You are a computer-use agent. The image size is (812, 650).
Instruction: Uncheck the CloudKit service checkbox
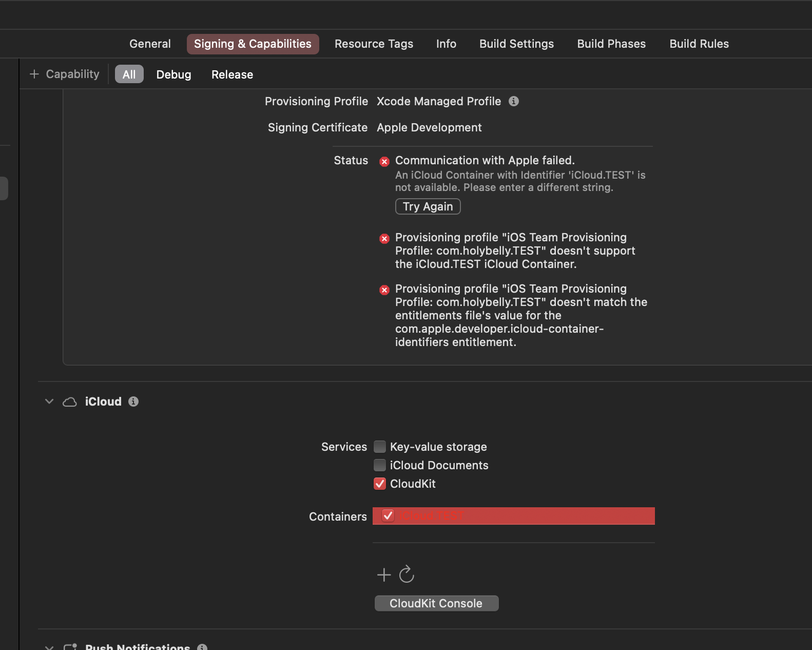tap(380, 484)
